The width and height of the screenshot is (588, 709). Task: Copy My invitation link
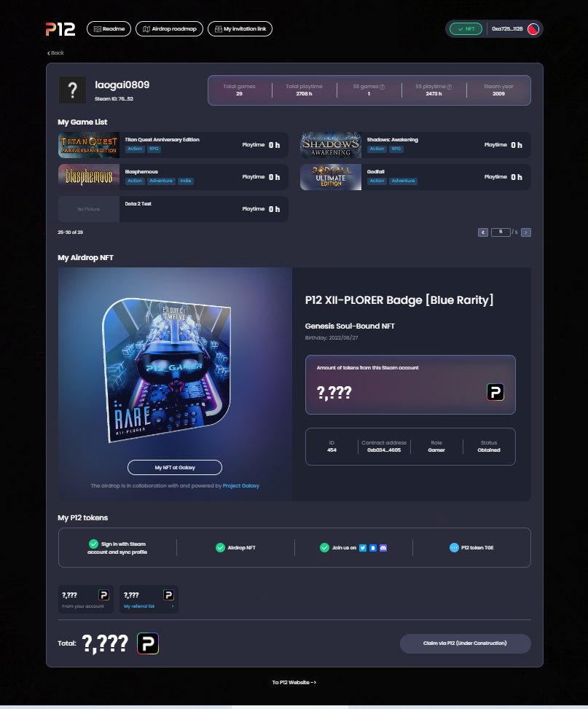[240, 29]
